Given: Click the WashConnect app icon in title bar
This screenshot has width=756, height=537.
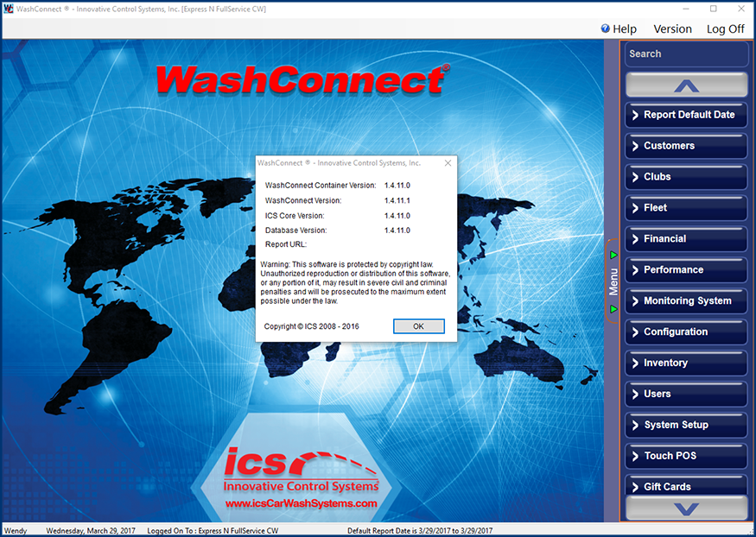Looking at the screenshot, I should (x=8, y=9).
